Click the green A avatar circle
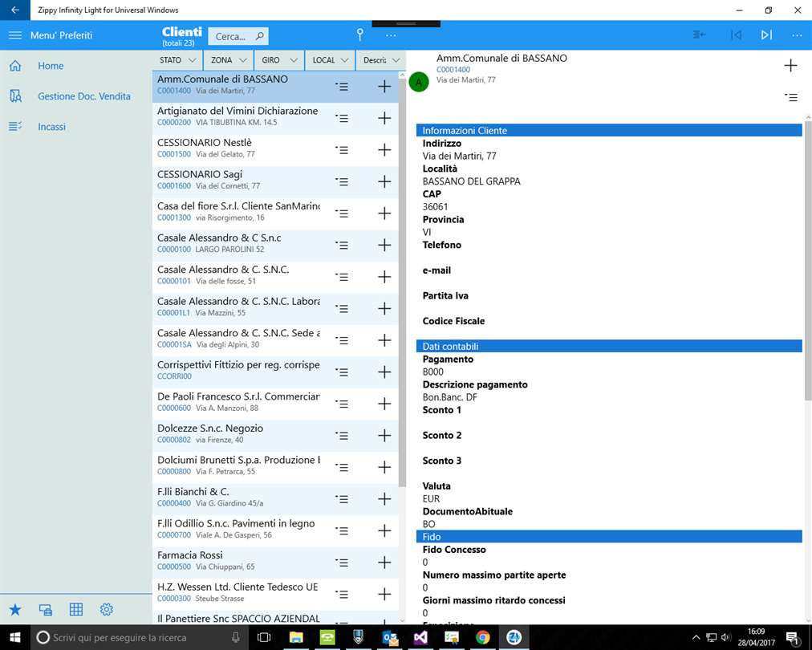The height and width of the screenshot is (650, 812). pyautogui.click(x=418, y=82)
